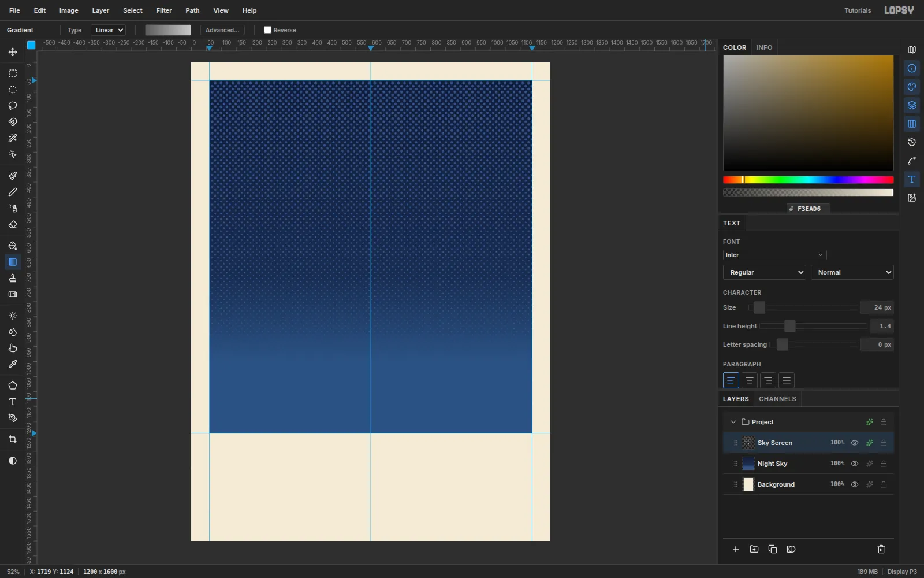The height and width of the screenshot is (578, 924).
Task: Add a new layer with plus button
Action: [736, 549]
